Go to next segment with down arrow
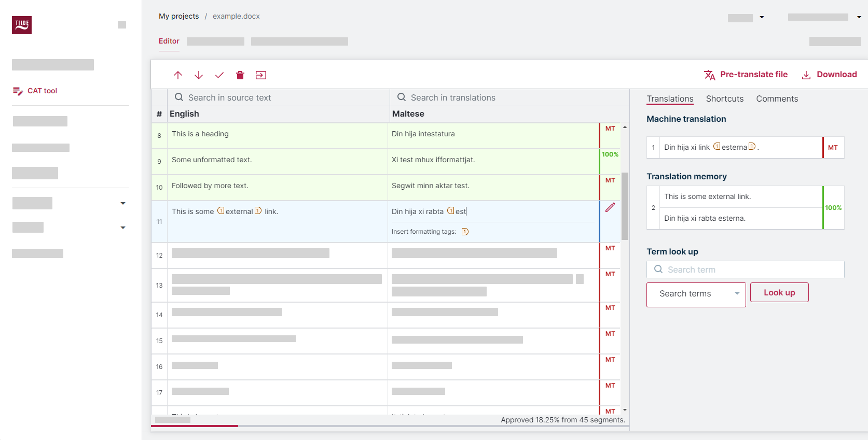 pos(199,75)
